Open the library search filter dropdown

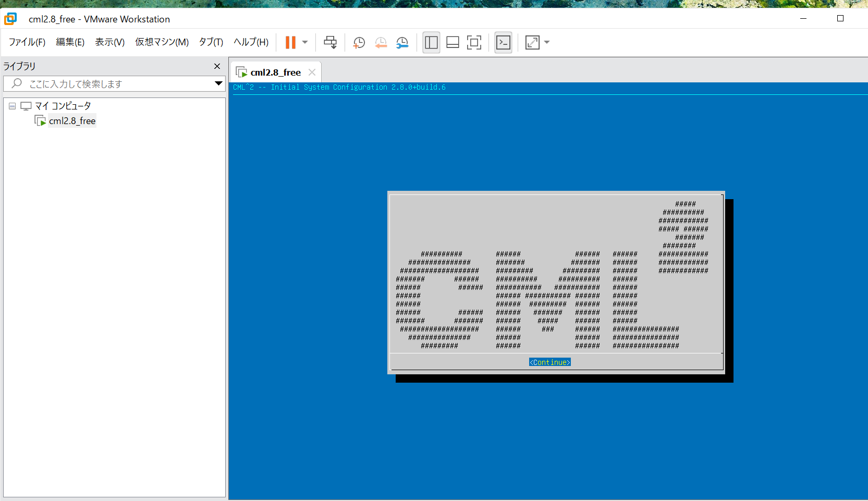click(x=219, y=83)
